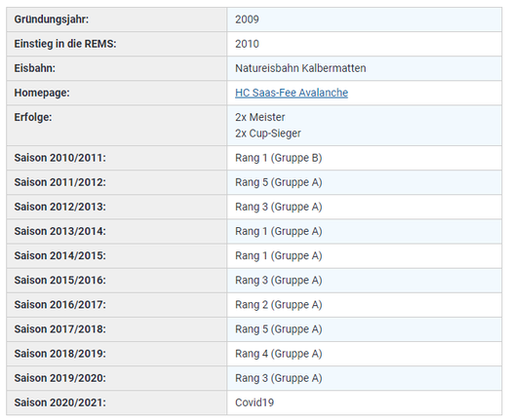
Task: Select the founding year value 2009
Action: pyautogui.click(x=247, y=19)
